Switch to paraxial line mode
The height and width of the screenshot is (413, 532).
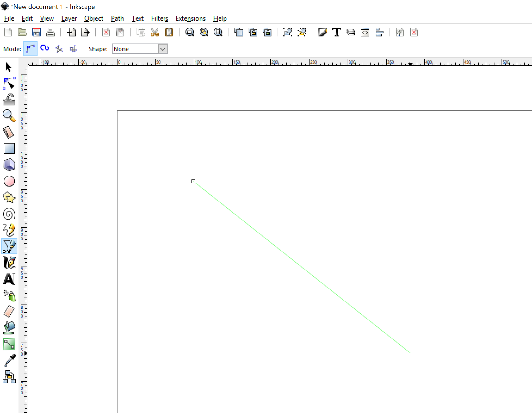tap(73, 49)
